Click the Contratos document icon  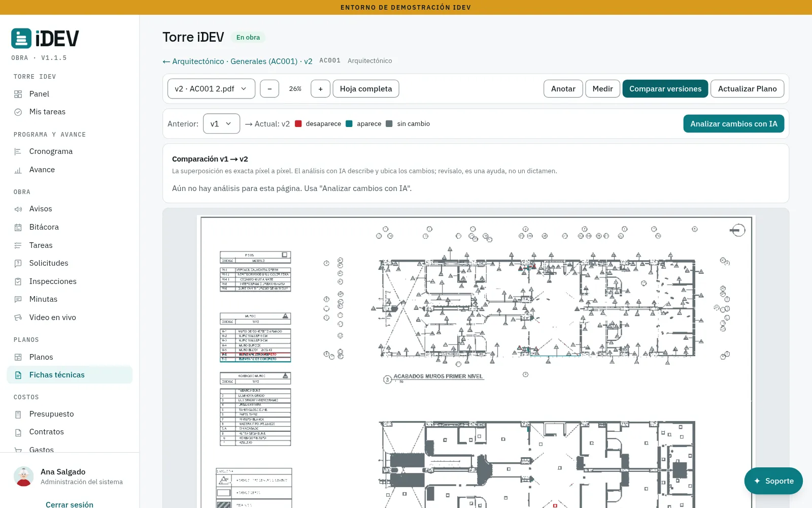pos(18,432)
